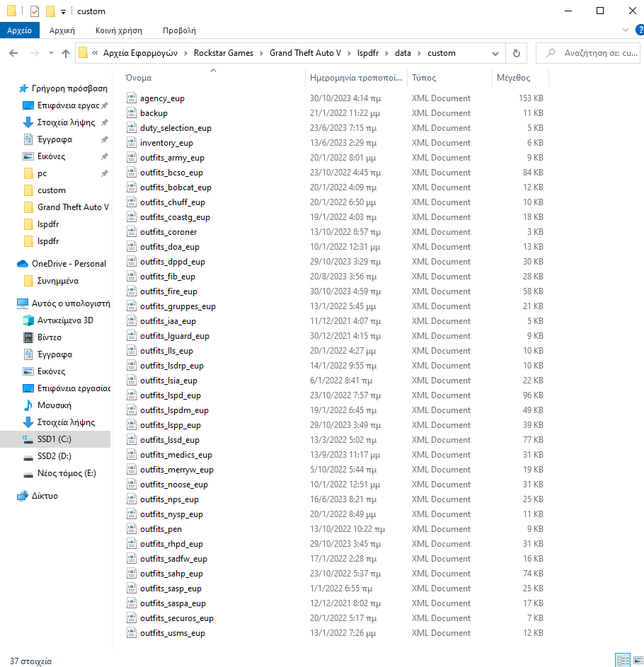Image resolution: width=644 pixels, height=667 pixels.
Task: Select the outfits_fire_eup file name
Action: point(168,291)
